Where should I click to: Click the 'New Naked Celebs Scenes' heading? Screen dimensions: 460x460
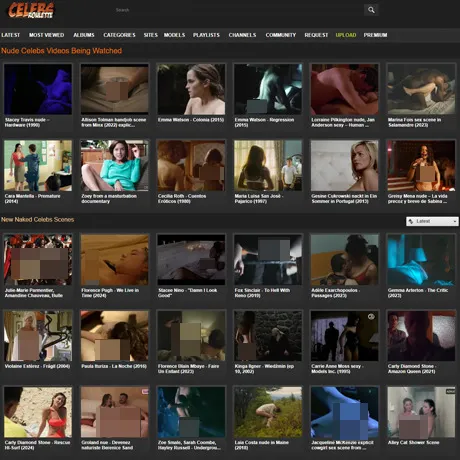[38, 220]
